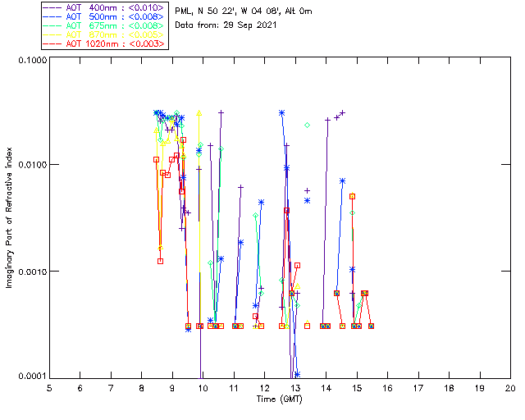Click the blue asterisk near 14.5 hours at 0.007

[342, 180]
